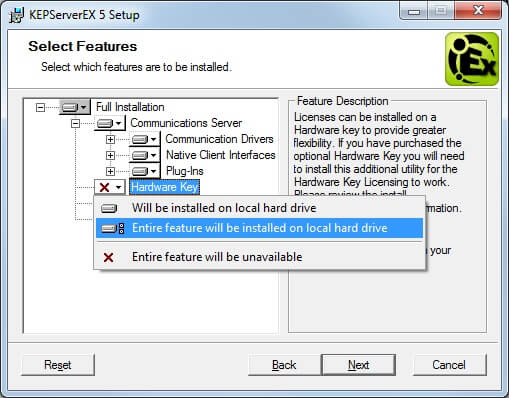Image resolution: width=509 pixels, height=398 pixels.
Task: Choose 'Entire feature will be unavailable'
Action: coord(259,257)
